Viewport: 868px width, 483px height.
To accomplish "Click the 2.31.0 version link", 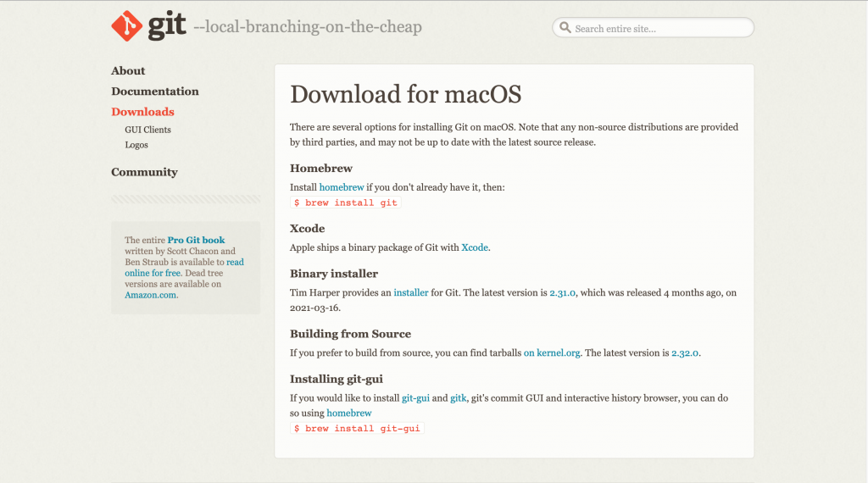I will pos(563,292).
